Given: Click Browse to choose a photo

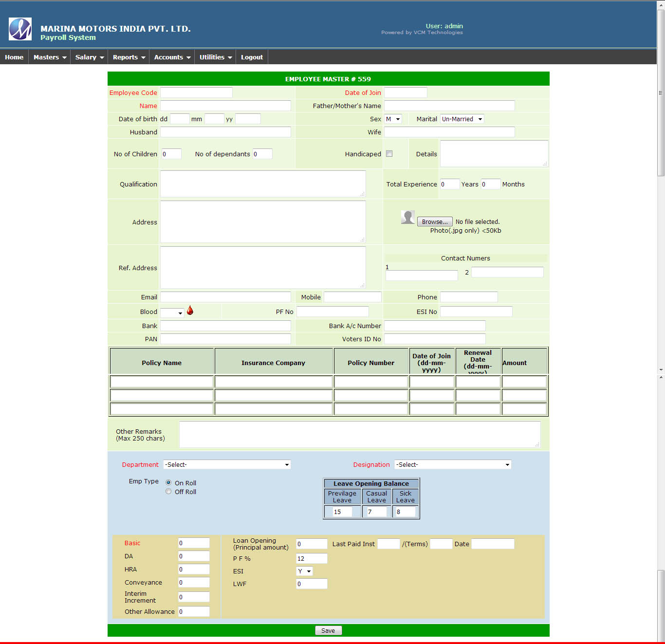Looking at the screenshot, I should tap(434, 222).
